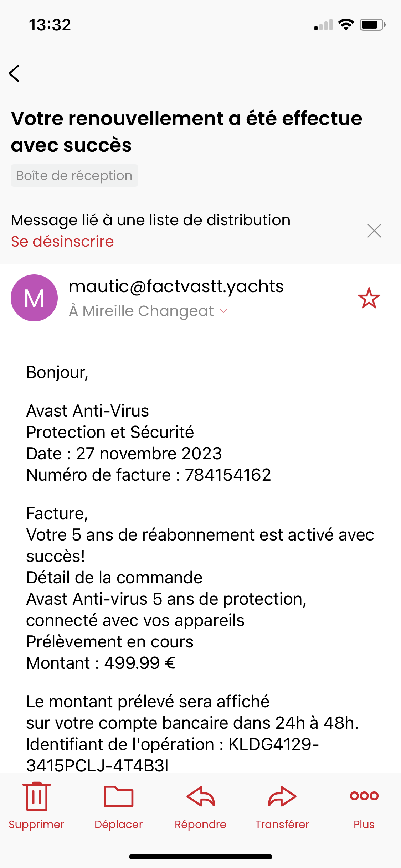The width and height of the screenshot is (401, 868).
Task: Open Déplacer folder icon
Action: click(118, 796)
